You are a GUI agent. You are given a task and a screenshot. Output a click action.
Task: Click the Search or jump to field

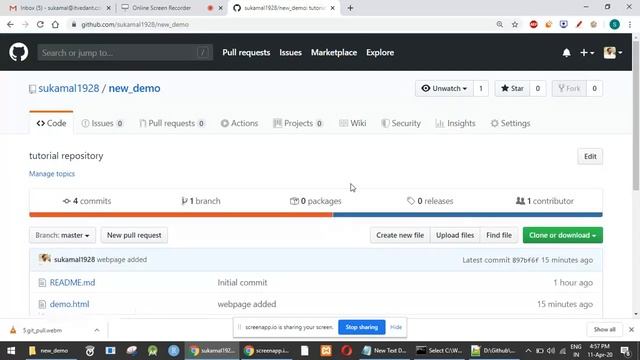(125, 53)
